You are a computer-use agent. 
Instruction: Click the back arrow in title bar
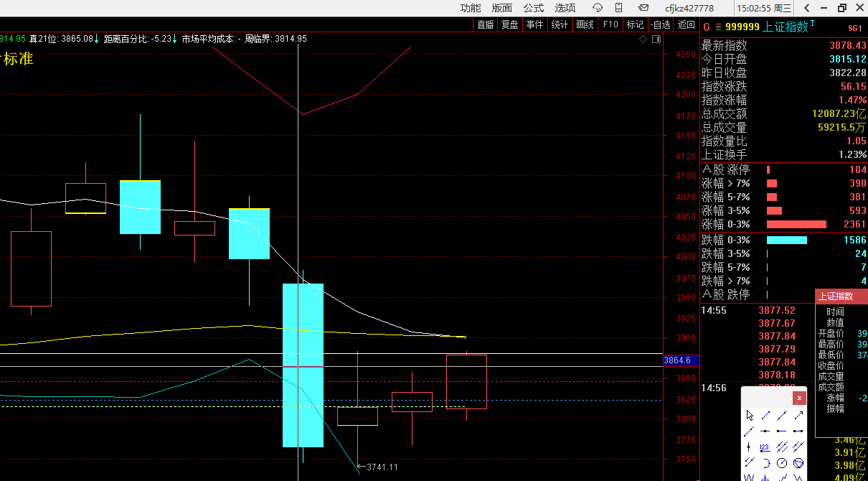pyautogui.click(x=807, y=8)
